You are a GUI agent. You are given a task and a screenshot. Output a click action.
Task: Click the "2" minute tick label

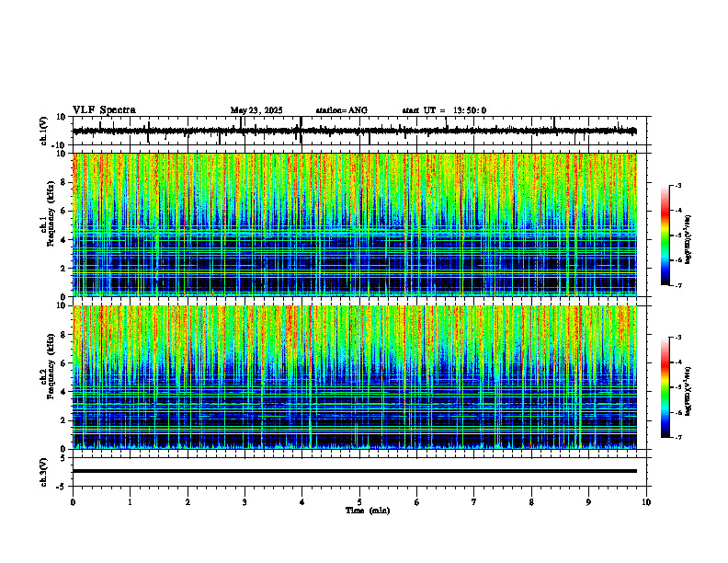pyautogui.click(x=188, y=502)
